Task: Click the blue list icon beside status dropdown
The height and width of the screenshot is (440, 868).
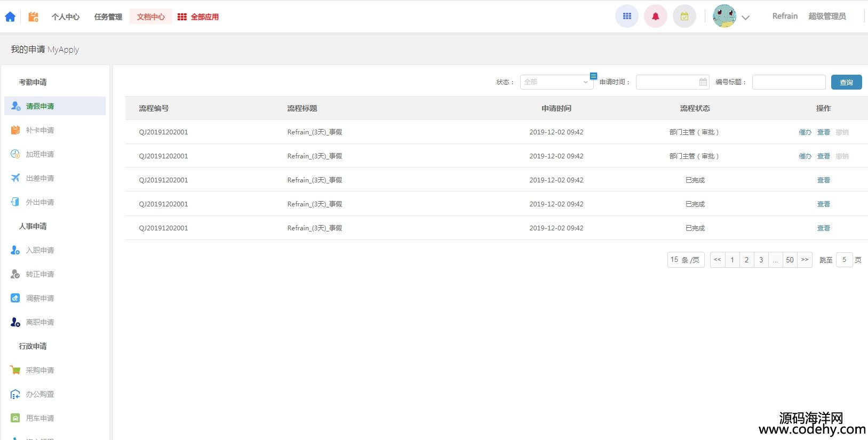Action: point(593,76)
